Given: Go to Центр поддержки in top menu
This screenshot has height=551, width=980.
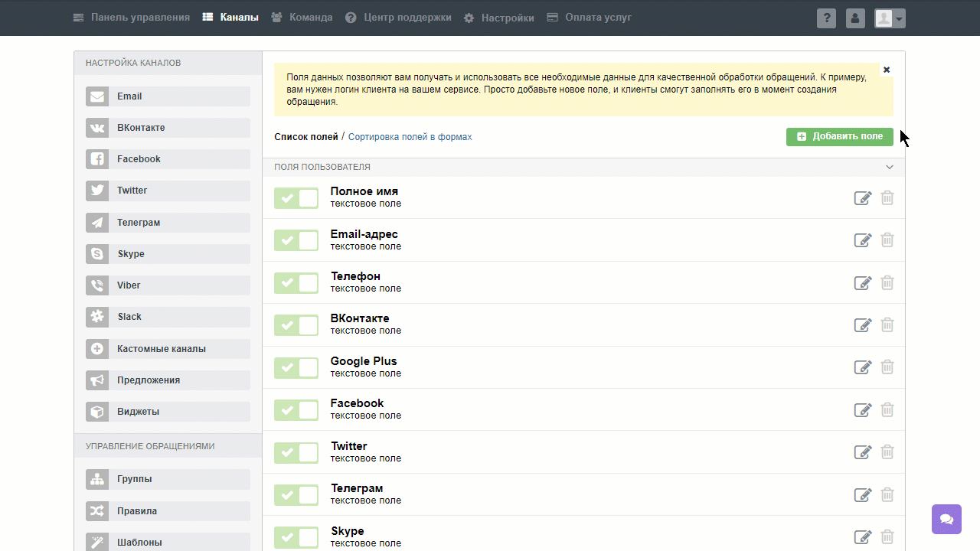Looking at the screenshot, I should [x=398, y=17].
